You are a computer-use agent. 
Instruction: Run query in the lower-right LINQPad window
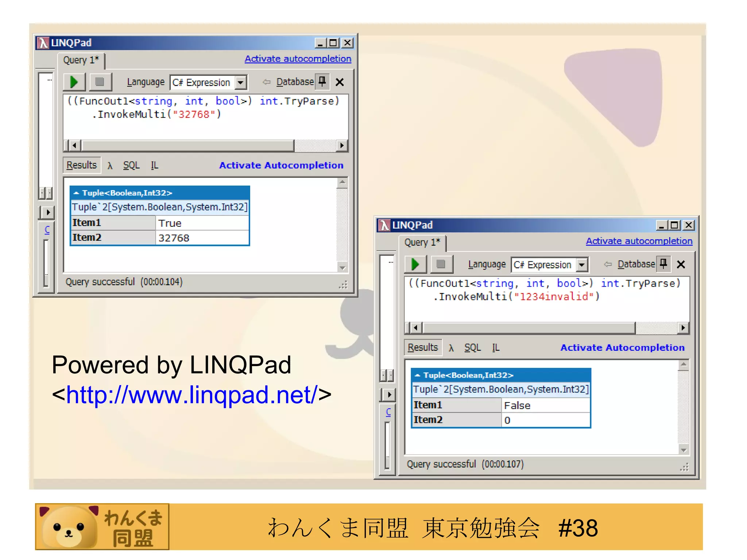(x=415, y=264)
